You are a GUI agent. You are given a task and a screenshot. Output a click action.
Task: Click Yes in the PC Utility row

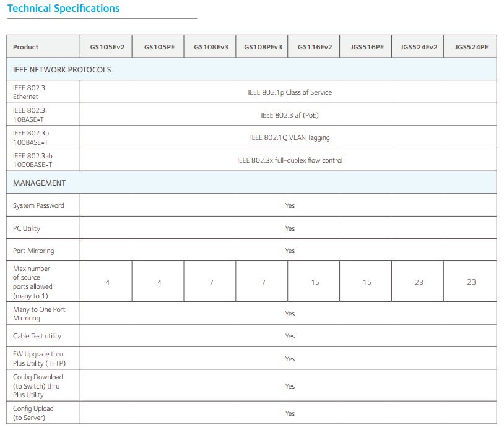[x=290, y=228]
